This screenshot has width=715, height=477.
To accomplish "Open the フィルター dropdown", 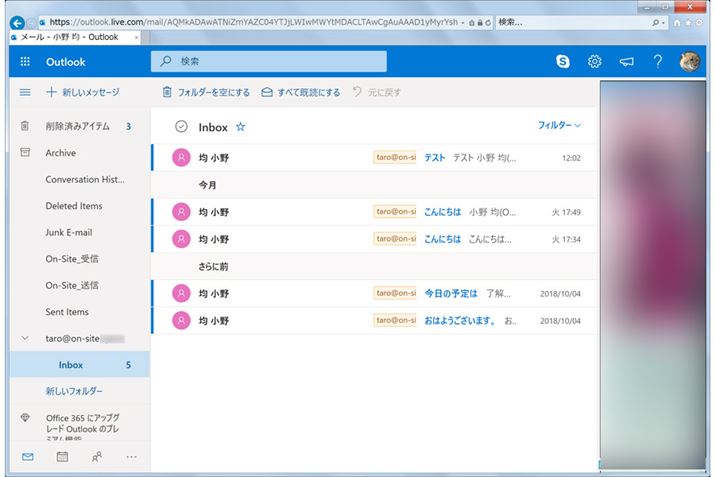I will (x=559, y=126).
